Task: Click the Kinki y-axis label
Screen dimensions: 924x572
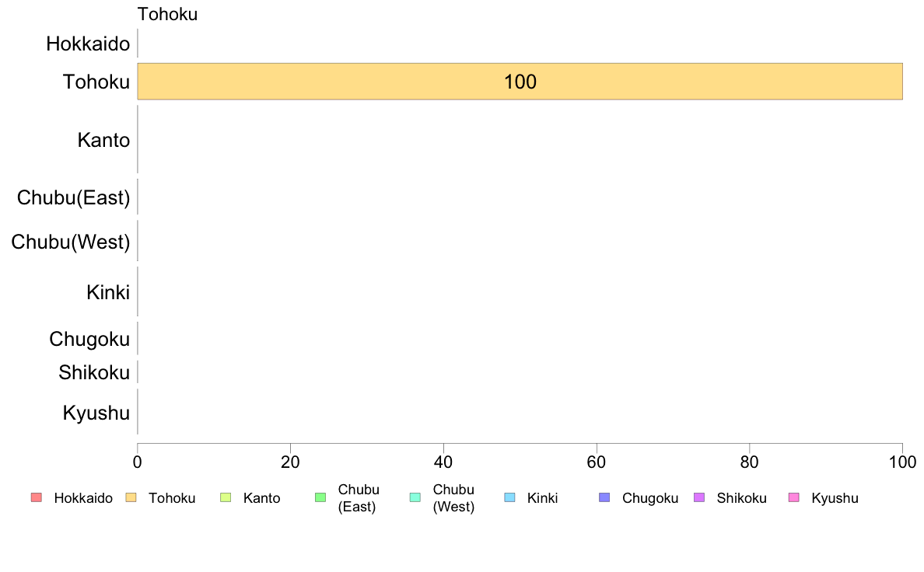Action: (x=108, y=292)
